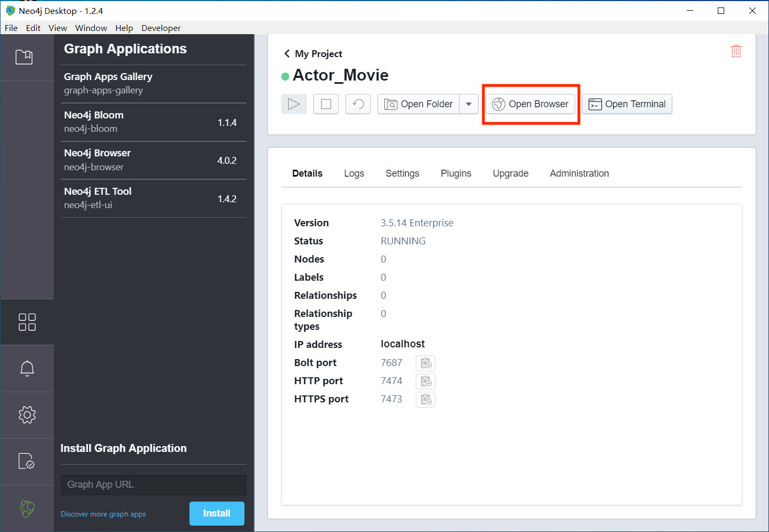Click the Actor_Movie database title
Image resolution: width=769 pixels, height=532 pixels.
coord(340,75)
